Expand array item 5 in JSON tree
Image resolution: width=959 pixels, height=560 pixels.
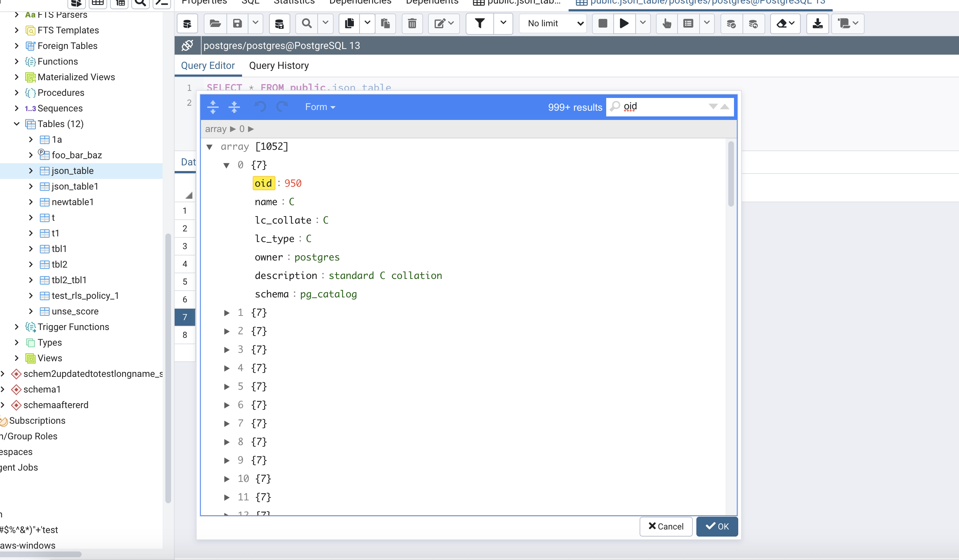point(226,387)
